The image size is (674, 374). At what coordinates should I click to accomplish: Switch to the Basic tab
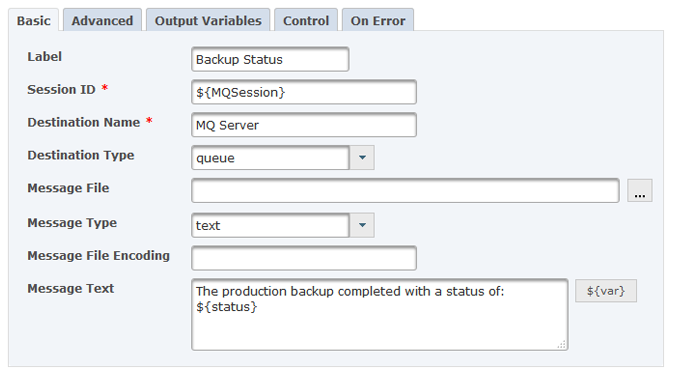34,20
